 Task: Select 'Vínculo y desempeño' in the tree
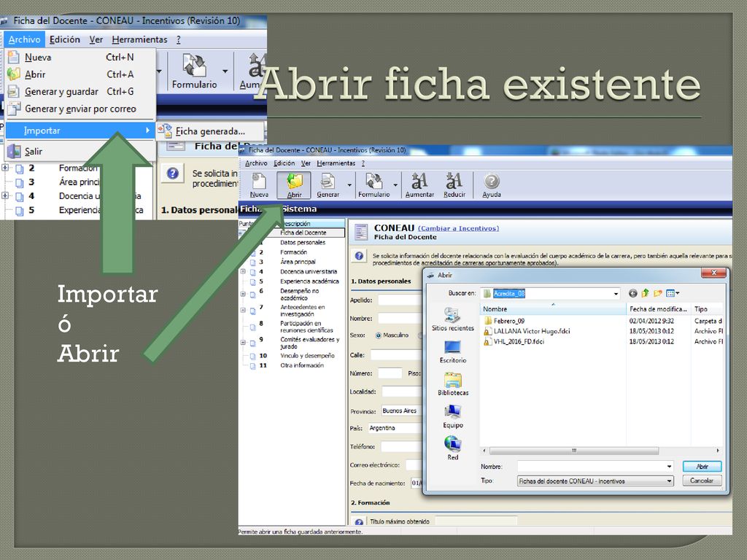[307, 356]
